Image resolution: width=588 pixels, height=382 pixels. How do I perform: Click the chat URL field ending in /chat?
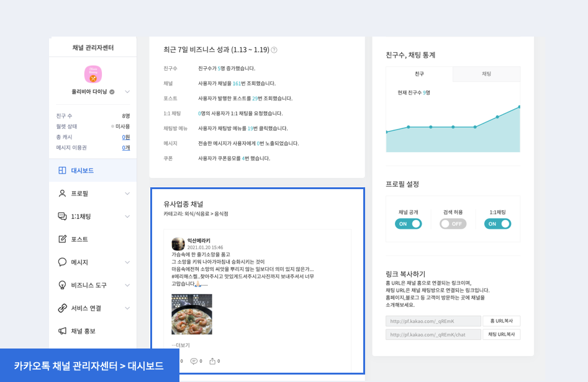point(433,334)
